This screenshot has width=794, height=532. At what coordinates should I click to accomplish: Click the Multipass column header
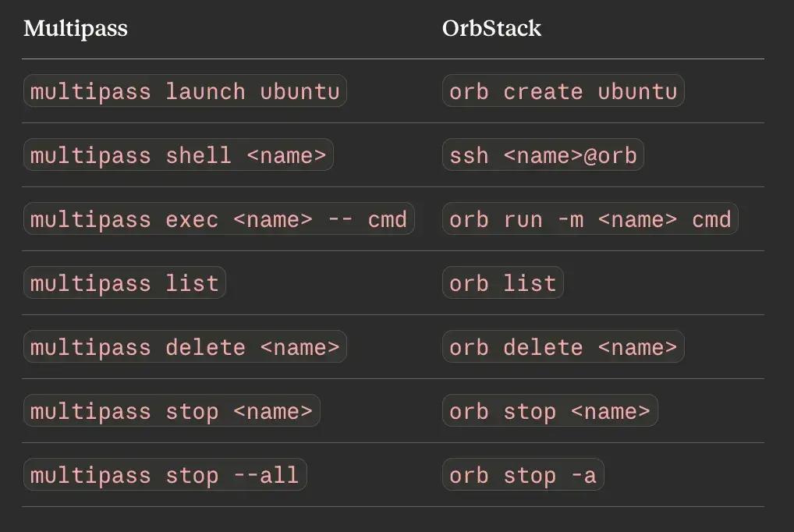tap(76, 28)
